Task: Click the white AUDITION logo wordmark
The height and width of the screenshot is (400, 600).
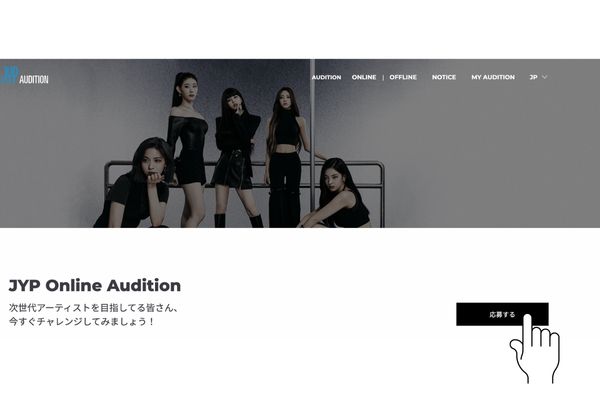Action: tap(34, 79)
